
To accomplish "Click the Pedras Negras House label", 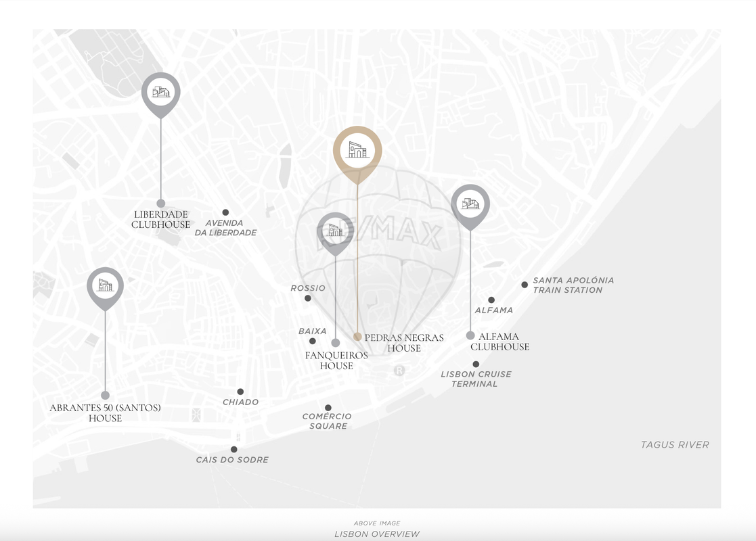I will point(403,343).
